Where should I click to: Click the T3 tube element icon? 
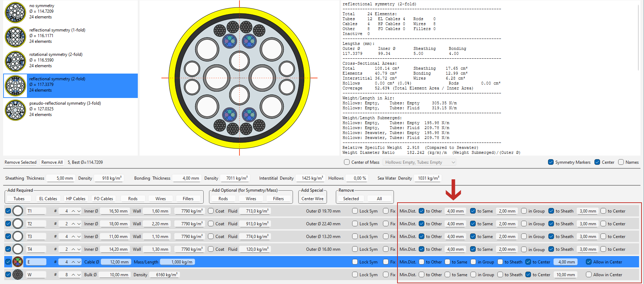[x=18, y=237]
